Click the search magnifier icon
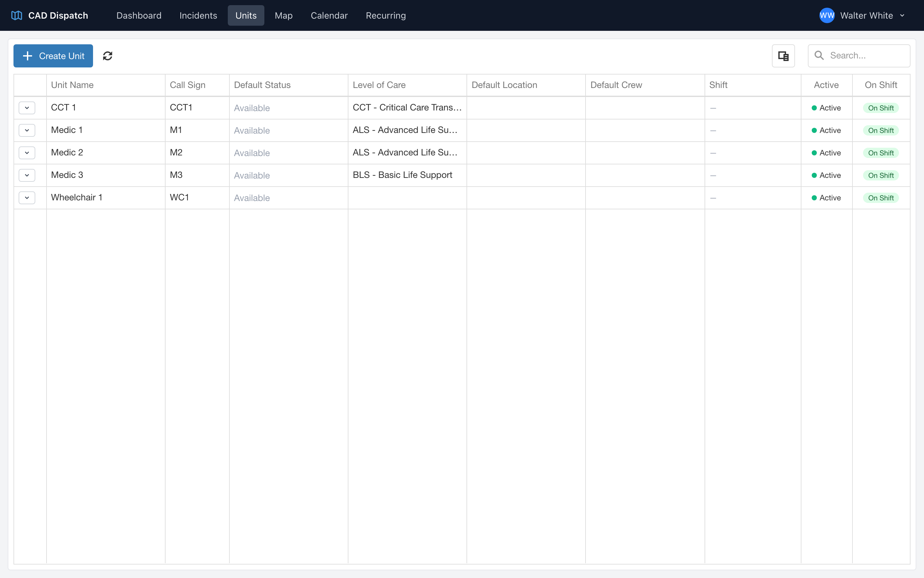Screen dimensions: 924x578 pyautogui.click(x=819, y=56)
